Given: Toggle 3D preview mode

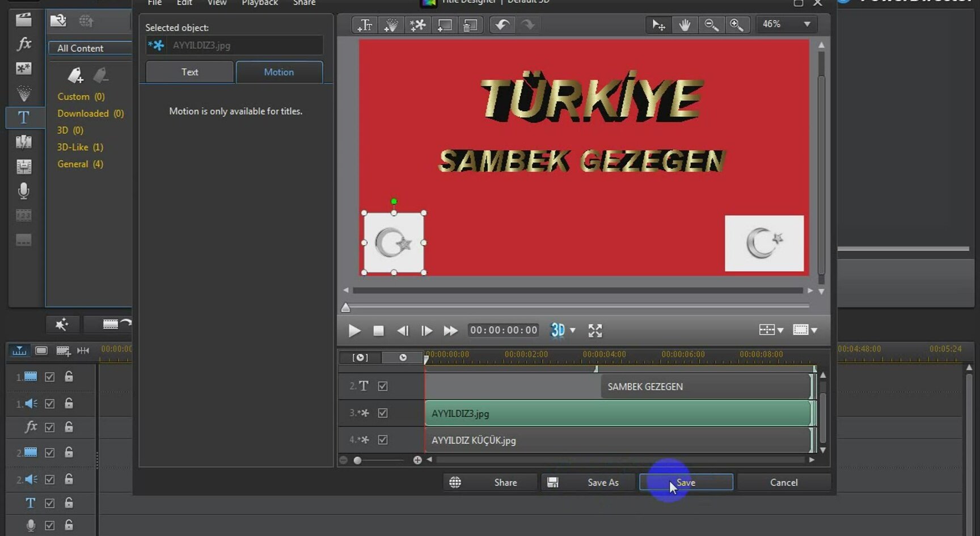Looking at the screenshot, I should 557,330.
